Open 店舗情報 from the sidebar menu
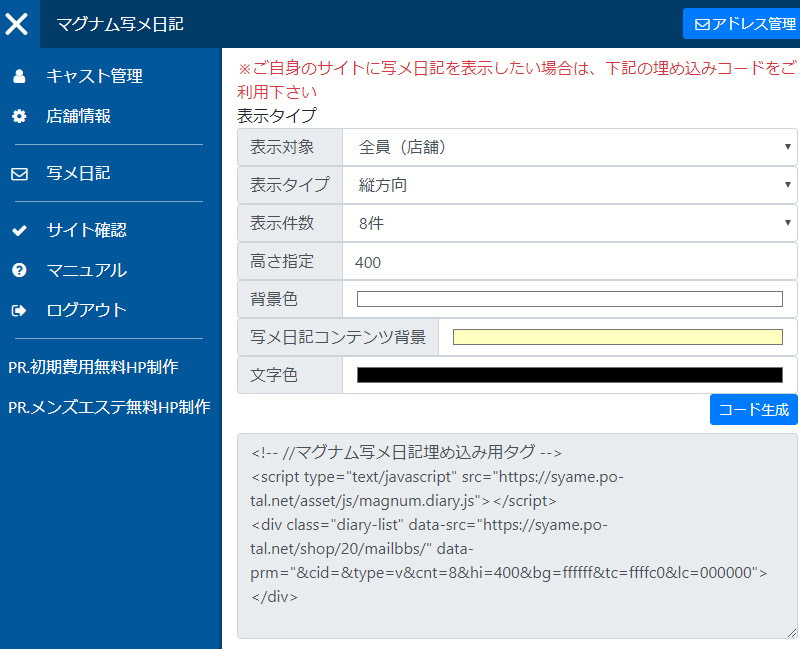Image resolution: width=800 pixels, height=649 pixels. point(80,115)
